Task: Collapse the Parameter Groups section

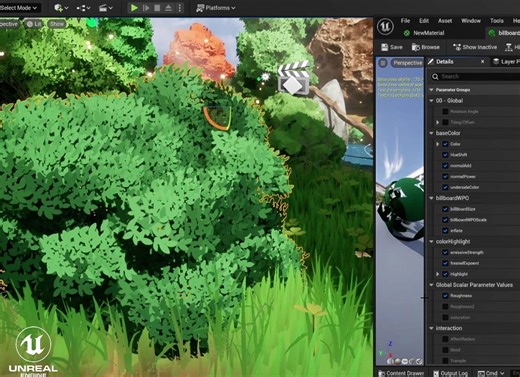Action: tap(431, 90)
